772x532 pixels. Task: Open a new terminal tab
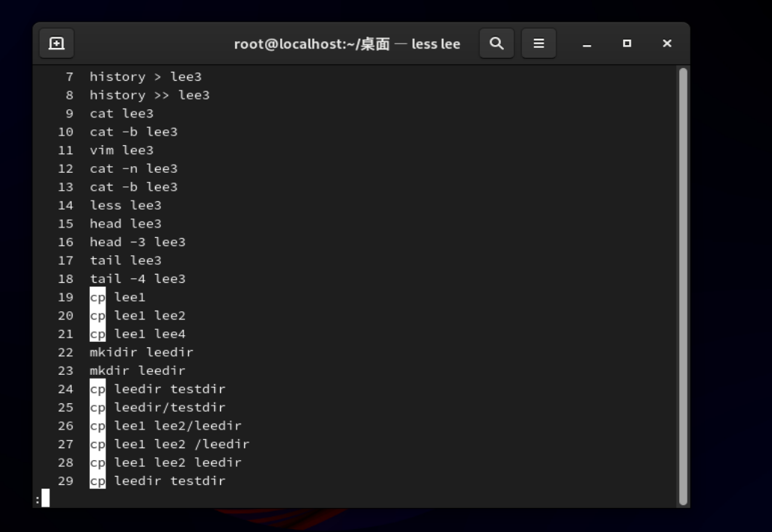pos(57,43)
